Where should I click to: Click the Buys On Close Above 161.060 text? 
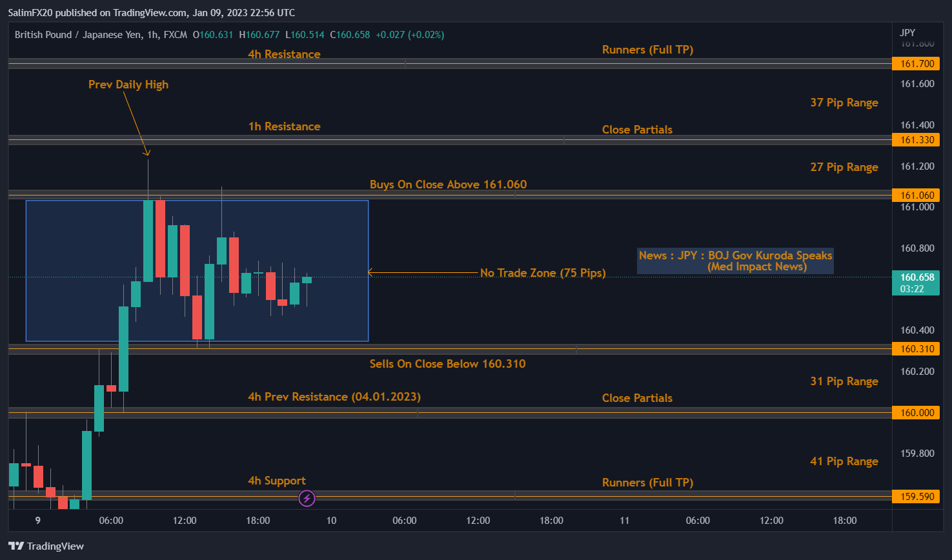(448, 185)
